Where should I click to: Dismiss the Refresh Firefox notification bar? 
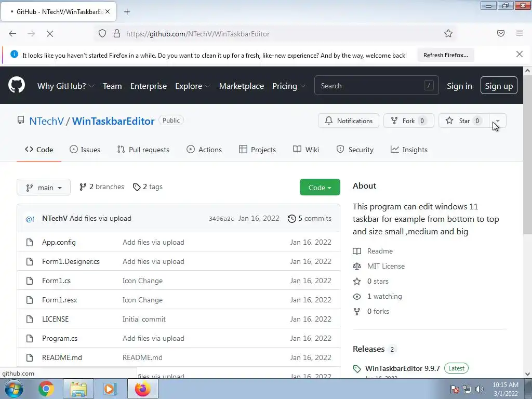point(520,54)
